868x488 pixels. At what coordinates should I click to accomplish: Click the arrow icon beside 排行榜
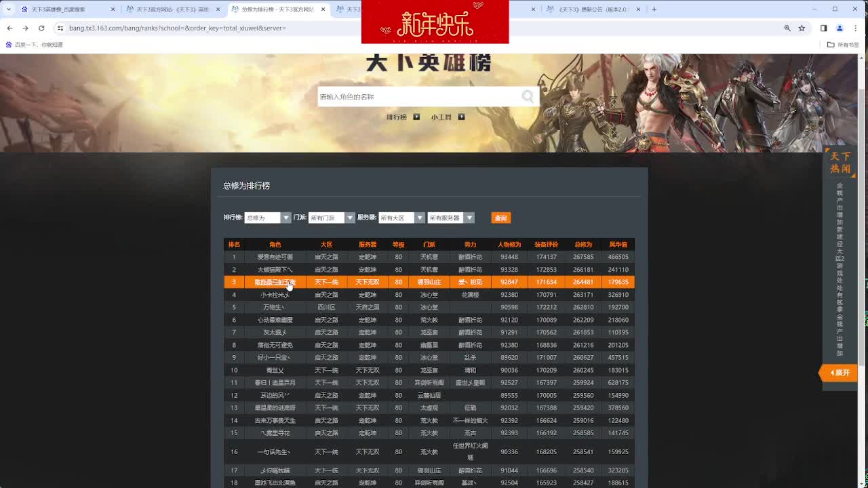[416, 117]
